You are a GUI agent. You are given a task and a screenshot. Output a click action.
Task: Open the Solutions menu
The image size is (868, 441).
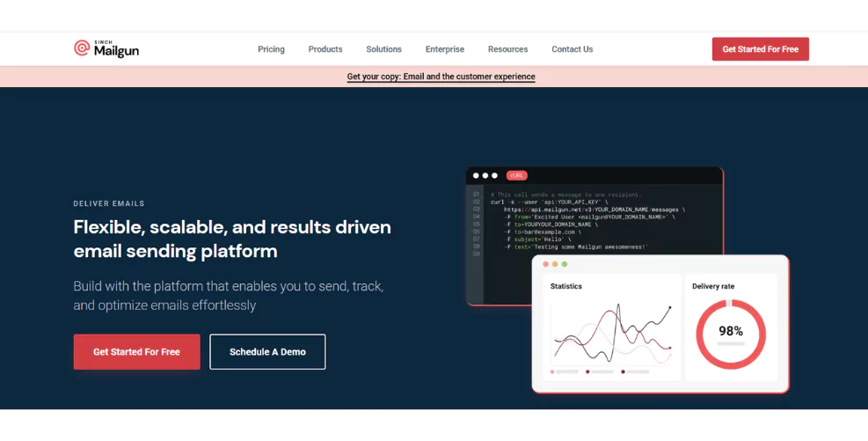click(383, 49)
